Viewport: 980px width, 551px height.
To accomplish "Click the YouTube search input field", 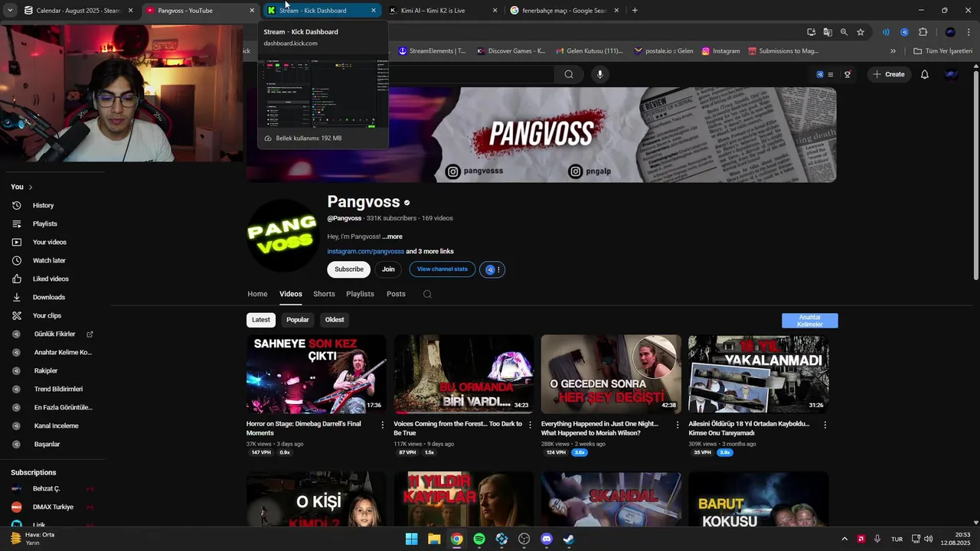I will click(471, 74).
